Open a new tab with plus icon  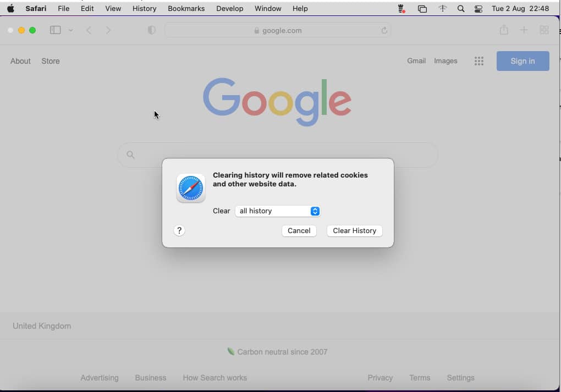tap(524, 30)
